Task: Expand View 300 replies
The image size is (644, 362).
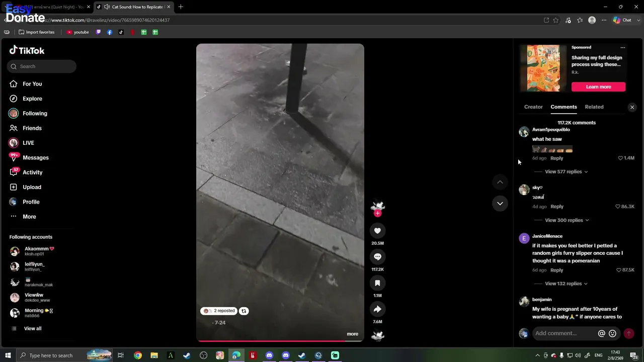Action: 567,220
